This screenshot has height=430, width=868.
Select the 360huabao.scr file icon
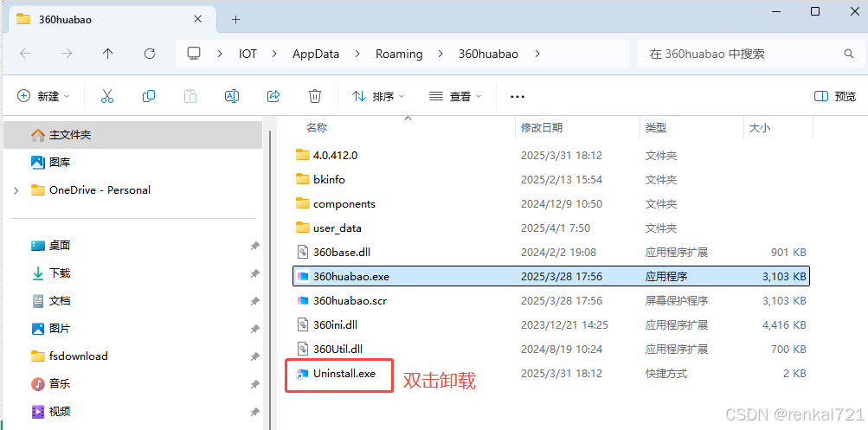pos(302,300)
